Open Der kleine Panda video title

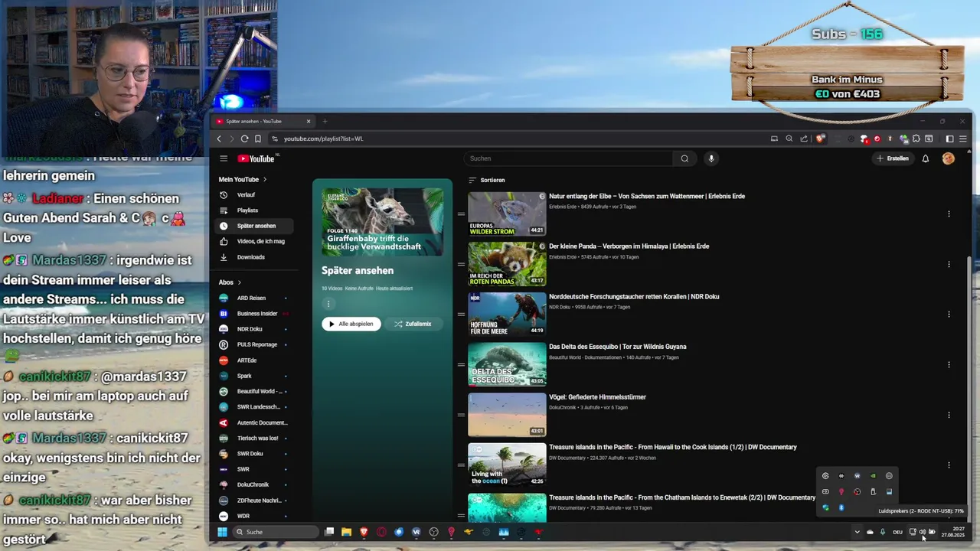629,246
